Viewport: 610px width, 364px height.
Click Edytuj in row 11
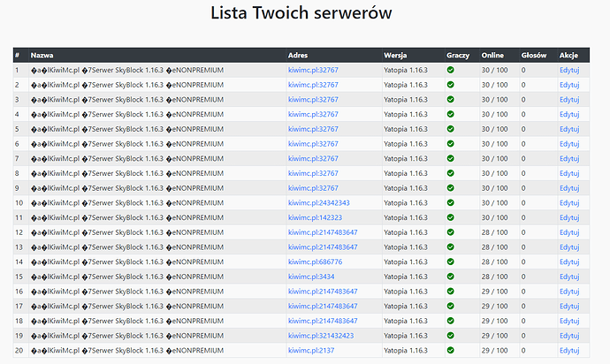[x=568, y=217]
